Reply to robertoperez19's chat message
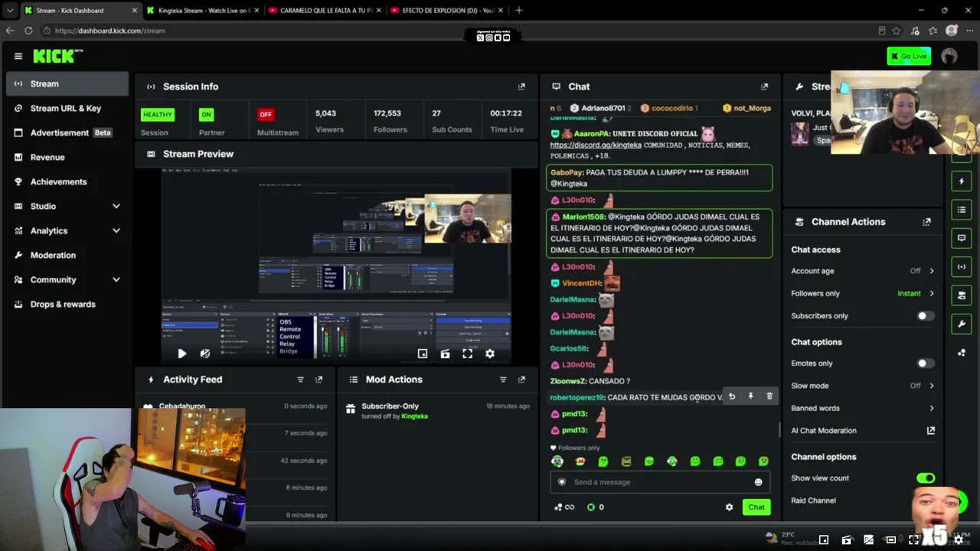Screen dimensions: 980x551 point(732,396)
